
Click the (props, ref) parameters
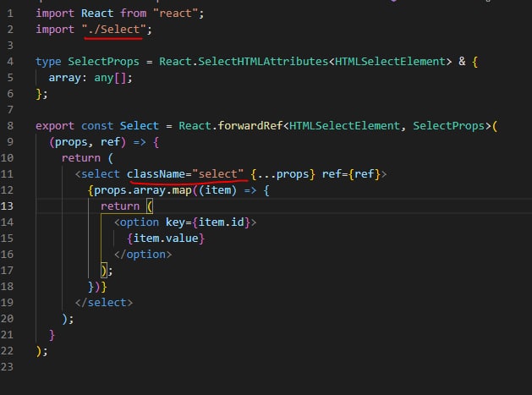(87, 142)
